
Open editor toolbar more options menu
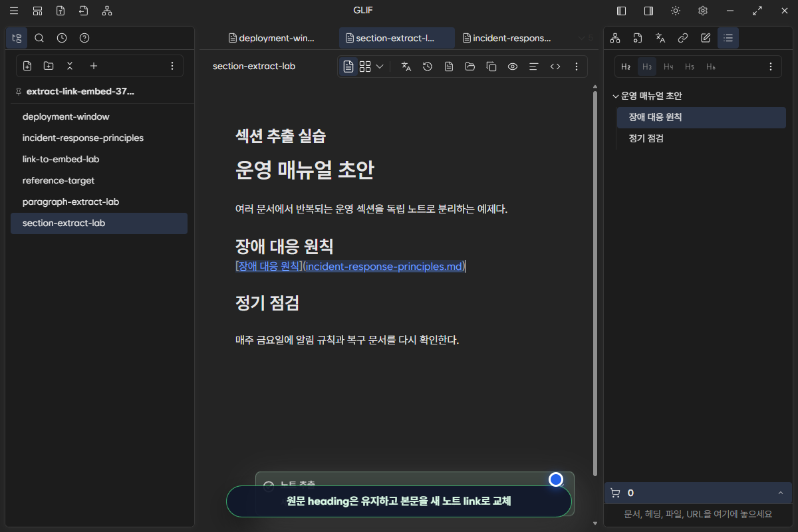coord(577,66)
